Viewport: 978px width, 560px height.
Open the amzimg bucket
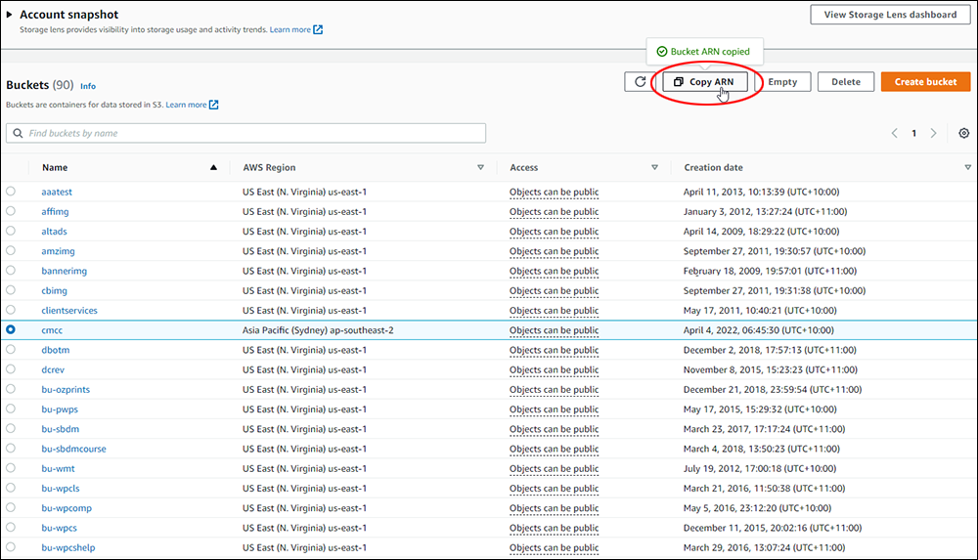58,251
